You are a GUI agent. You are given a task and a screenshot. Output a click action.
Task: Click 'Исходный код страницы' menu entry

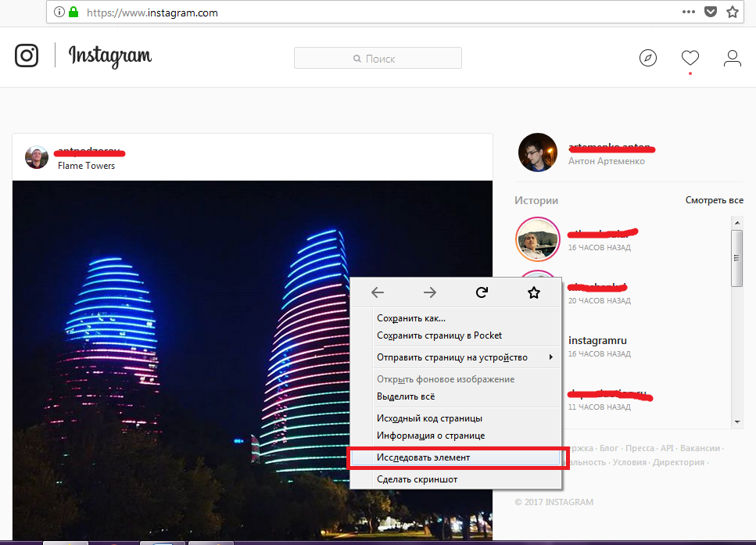coord(429,418)
